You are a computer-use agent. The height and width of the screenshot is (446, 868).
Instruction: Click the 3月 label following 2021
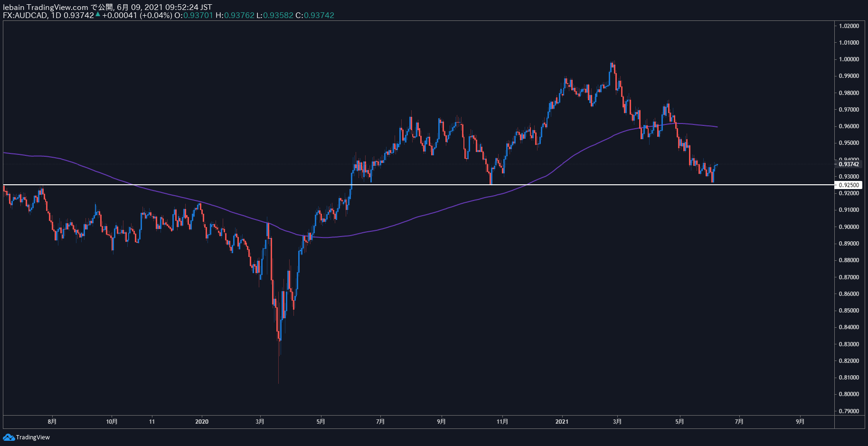617,421
